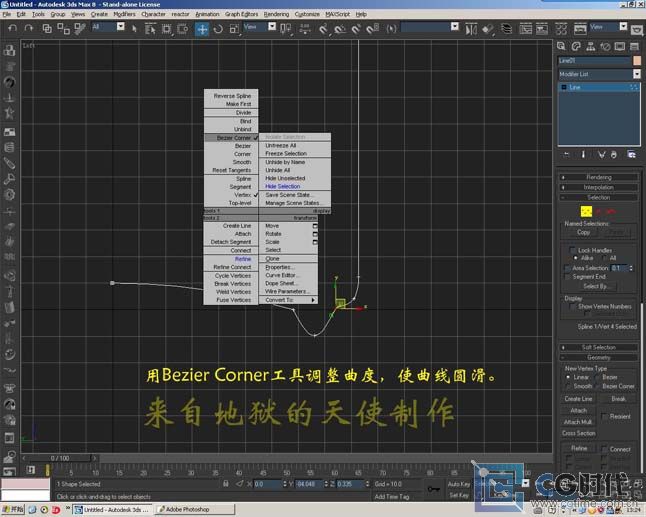The image size is (646, 517).
Task: Select the Alike radio button
Action: 576,258
